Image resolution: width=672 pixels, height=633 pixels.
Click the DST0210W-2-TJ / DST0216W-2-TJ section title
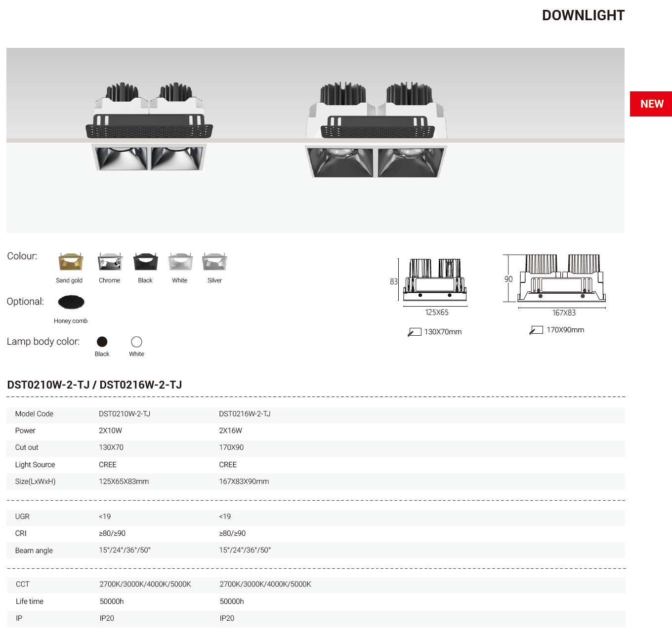[x=94, y=385]
